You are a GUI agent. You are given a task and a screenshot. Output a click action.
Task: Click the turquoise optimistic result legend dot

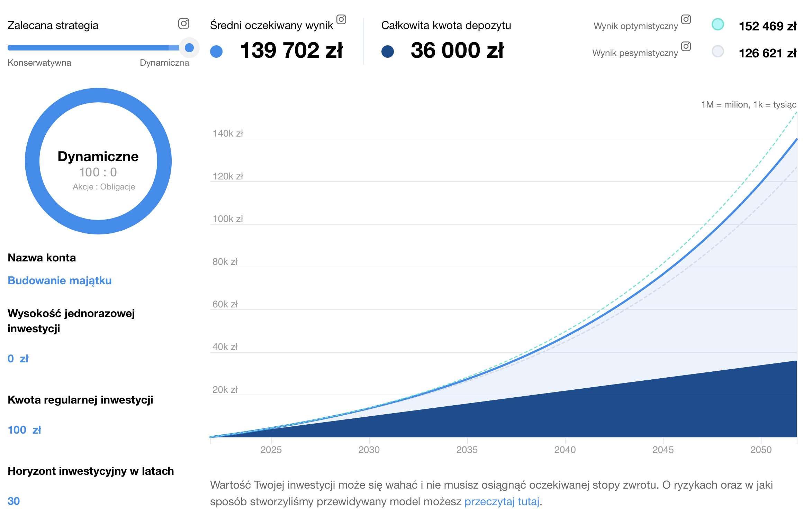[x=718, y=24]
